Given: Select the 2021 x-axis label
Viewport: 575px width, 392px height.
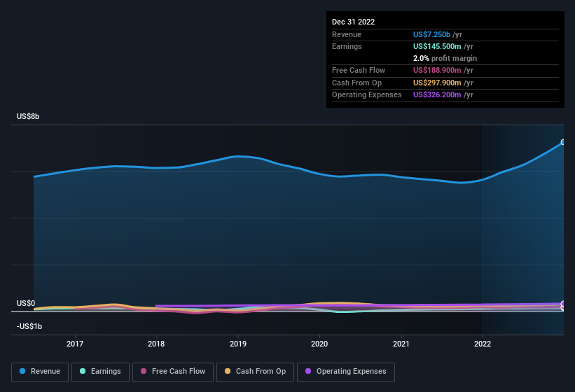Looking at the screenshot, I should coord(401,344).
